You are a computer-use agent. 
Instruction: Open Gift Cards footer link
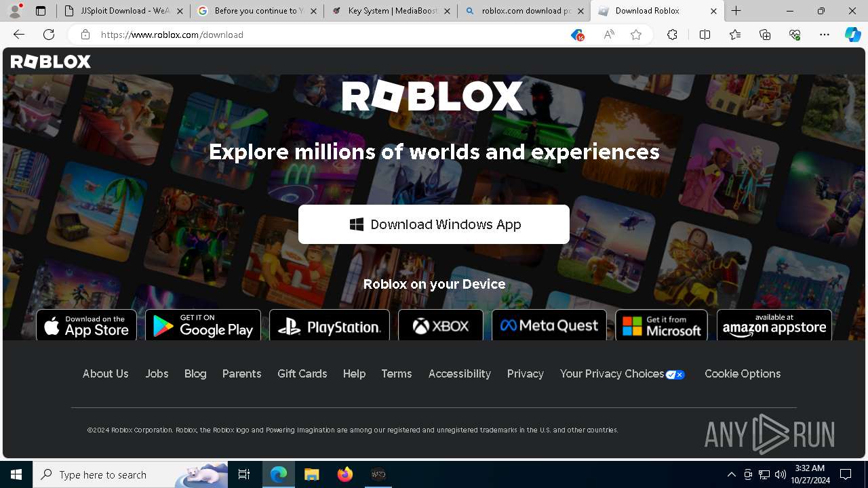click(302, 374)
